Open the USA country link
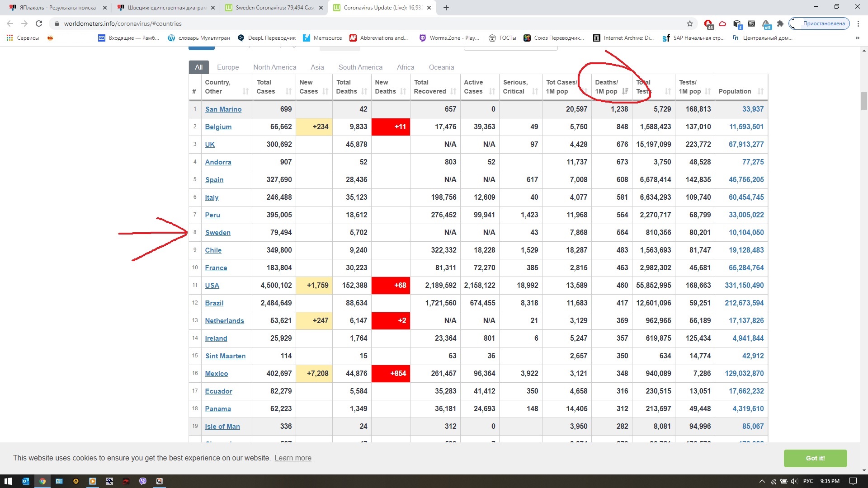 click(x=212, y=286)
